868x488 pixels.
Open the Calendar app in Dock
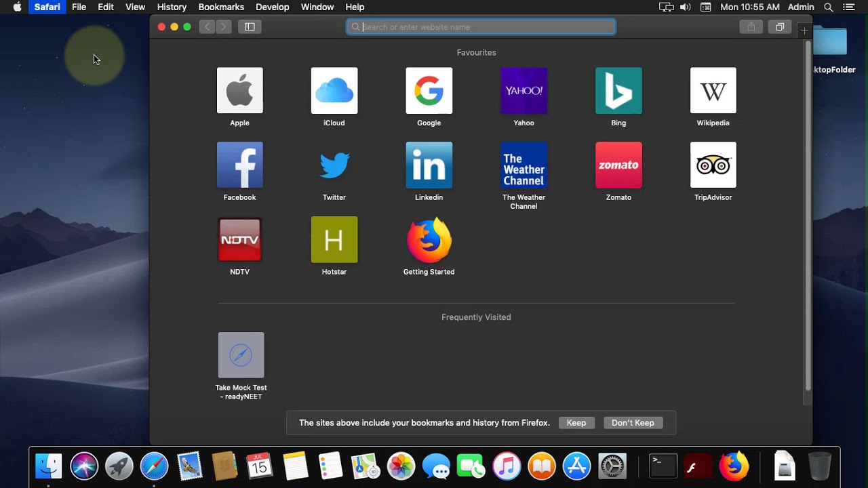click(x=260, y=466)
